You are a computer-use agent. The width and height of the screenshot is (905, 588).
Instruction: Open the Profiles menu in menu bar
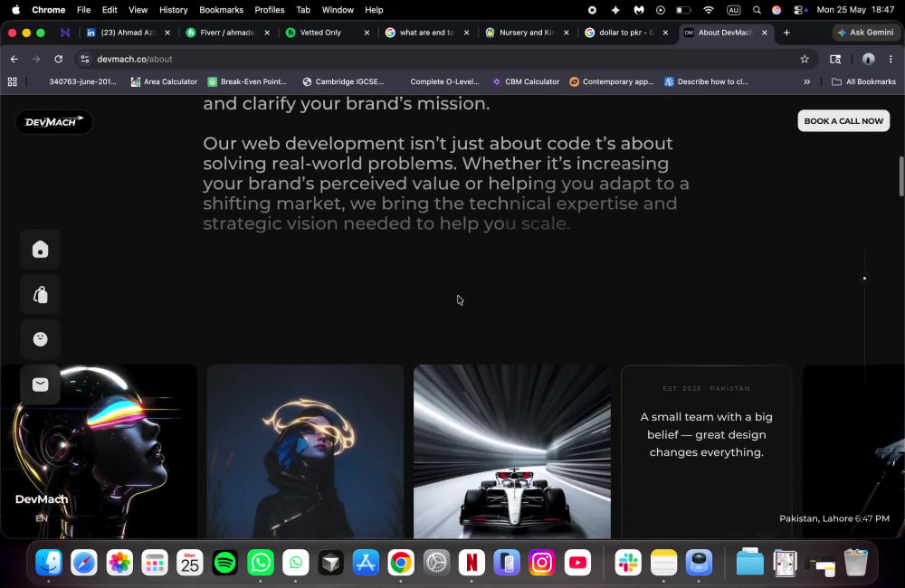[270, 10]
